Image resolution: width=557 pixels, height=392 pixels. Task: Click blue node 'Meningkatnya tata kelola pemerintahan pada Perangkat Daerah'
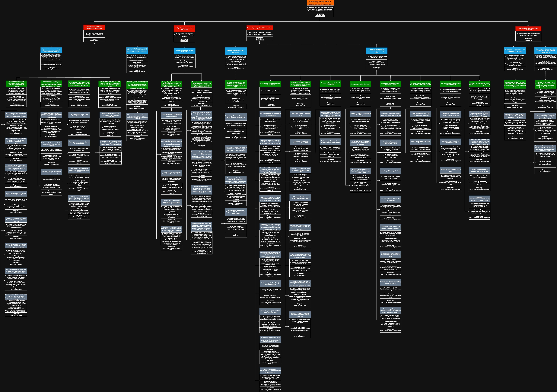point(377,51)
